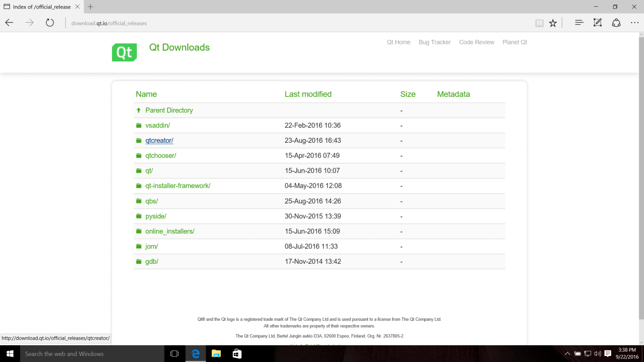The width and height of the screenshot is (644, 362).
Task: Add this page to favorites via the star
Action: [553, 23]
